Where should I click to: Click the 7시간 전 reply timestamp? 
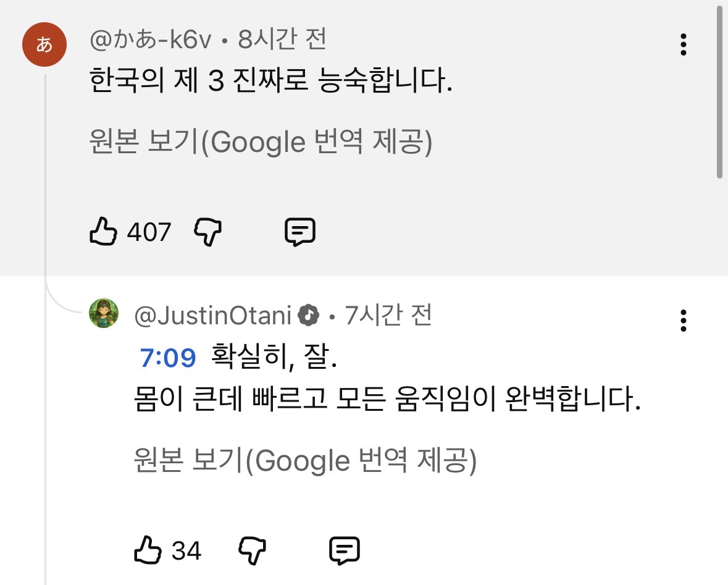(x=388, y=316)
